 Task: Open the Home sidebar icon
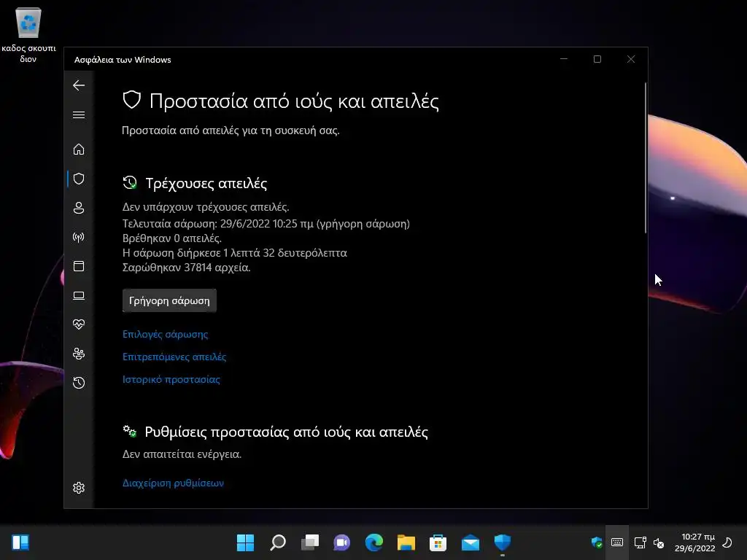(x=79, y=149)
